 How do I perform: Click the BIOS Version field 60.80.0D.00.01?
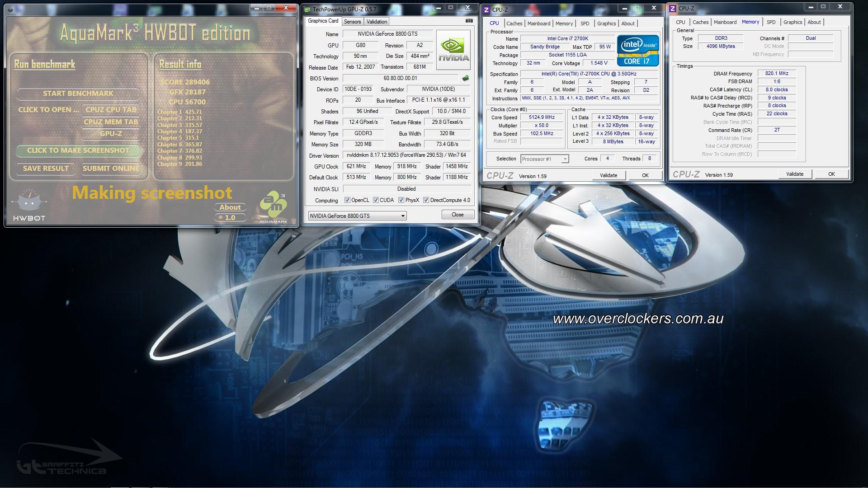(x=400, y=78)
